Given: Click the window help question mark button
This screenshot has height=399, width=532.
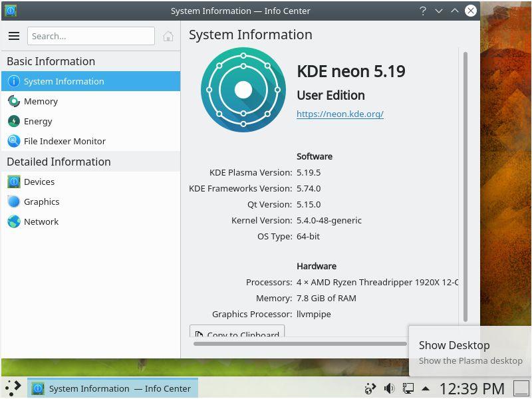Looking at the screenshot, I should (423, 11).
